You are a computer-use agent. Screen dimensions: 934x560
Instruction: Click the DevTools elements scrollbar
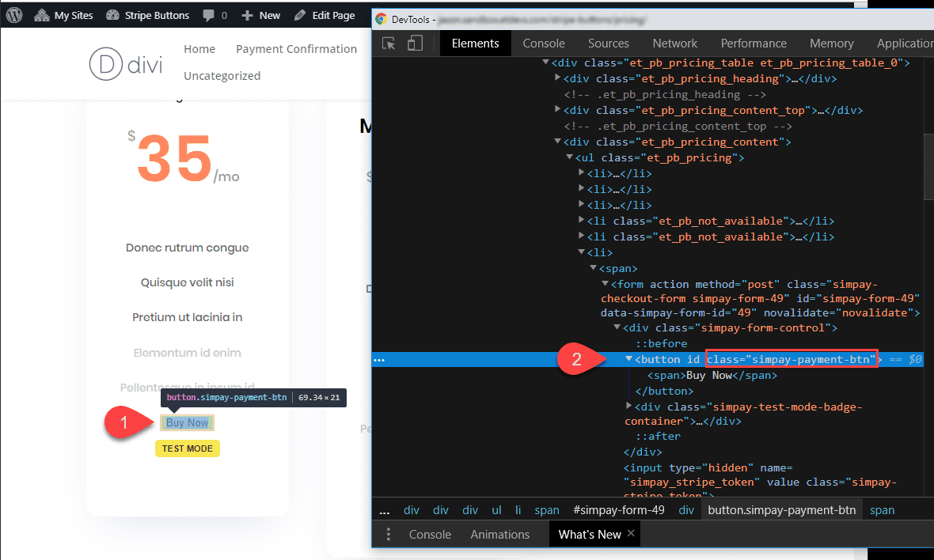tap(928, 166)
